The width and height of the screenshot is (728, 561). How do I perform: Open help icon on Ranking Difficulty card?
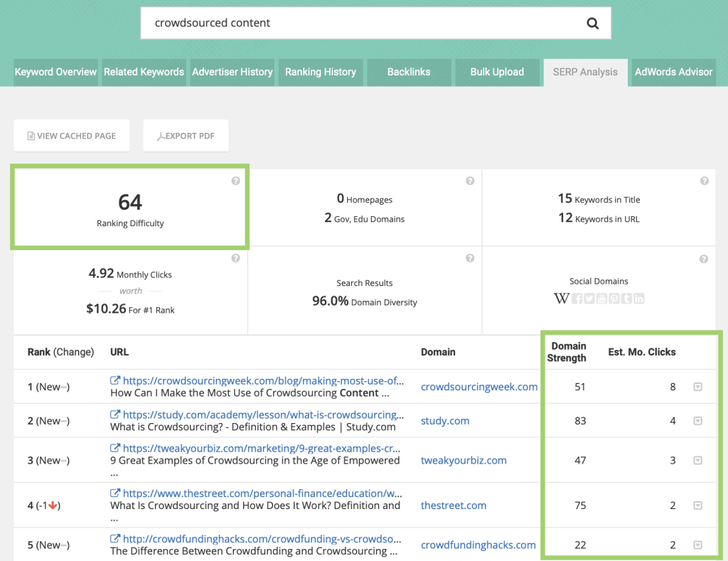pos(236,181)
